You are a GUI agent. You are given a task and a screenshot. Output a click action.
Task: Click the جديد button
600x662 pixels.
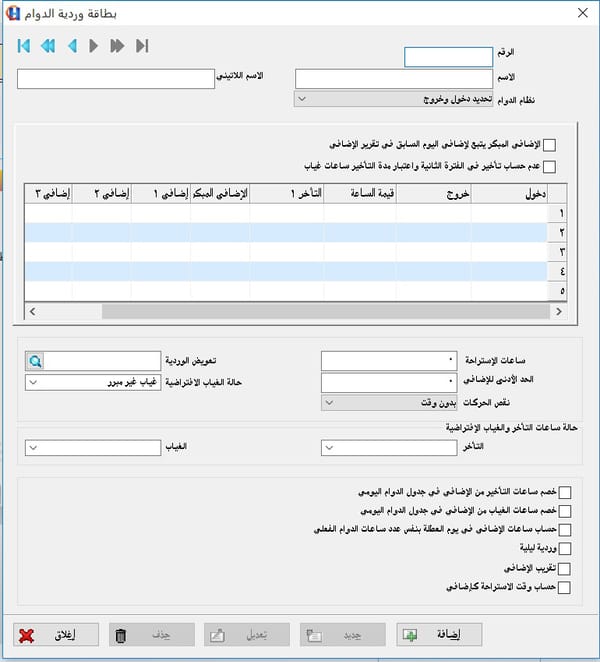tap(343, 635)
